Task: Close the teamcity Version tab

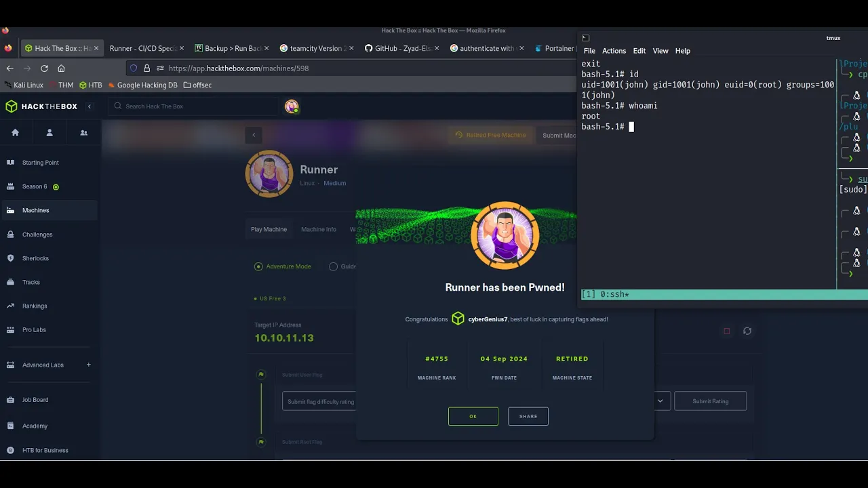Action: pos(352,48)
